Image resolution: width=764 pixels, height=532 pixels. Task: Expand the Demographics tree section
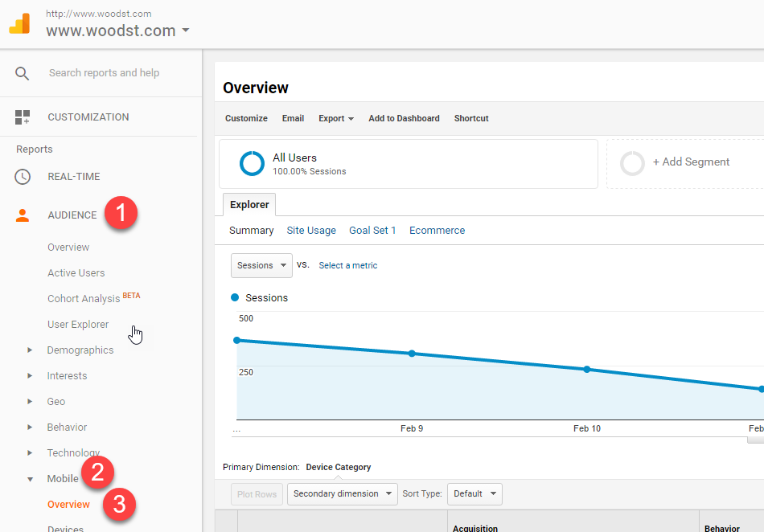point(31,350)
